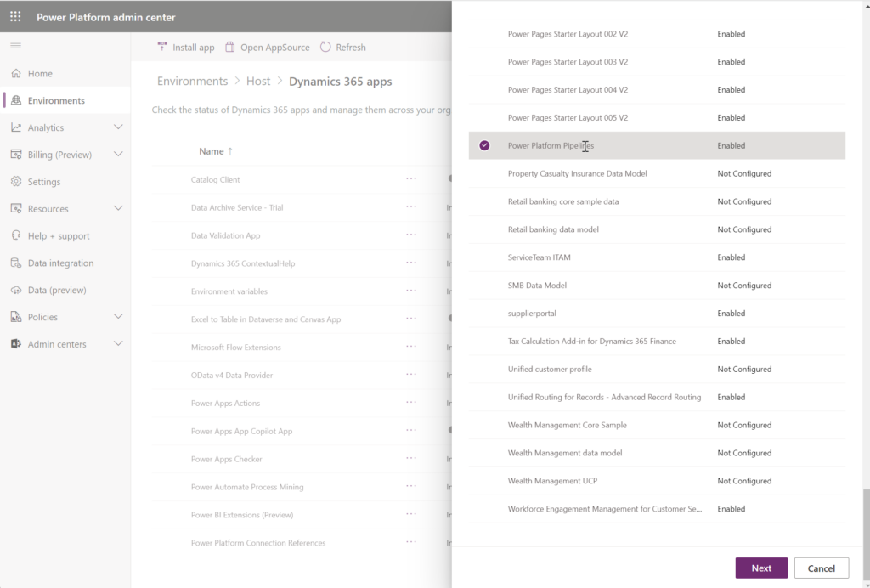Click the Open AppSource command label
This screenshot has height=588, width=870.
274,48
